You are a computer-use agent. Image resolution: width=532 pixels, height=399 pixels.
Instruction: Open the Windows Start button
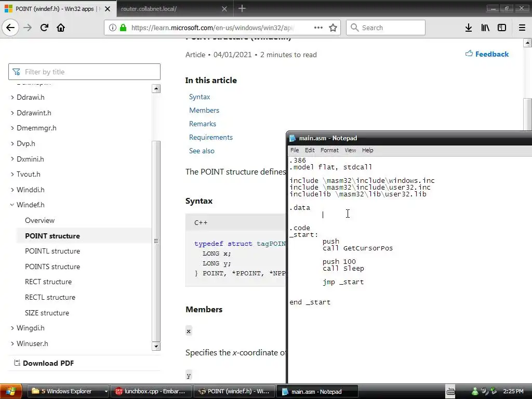point(10,391)
